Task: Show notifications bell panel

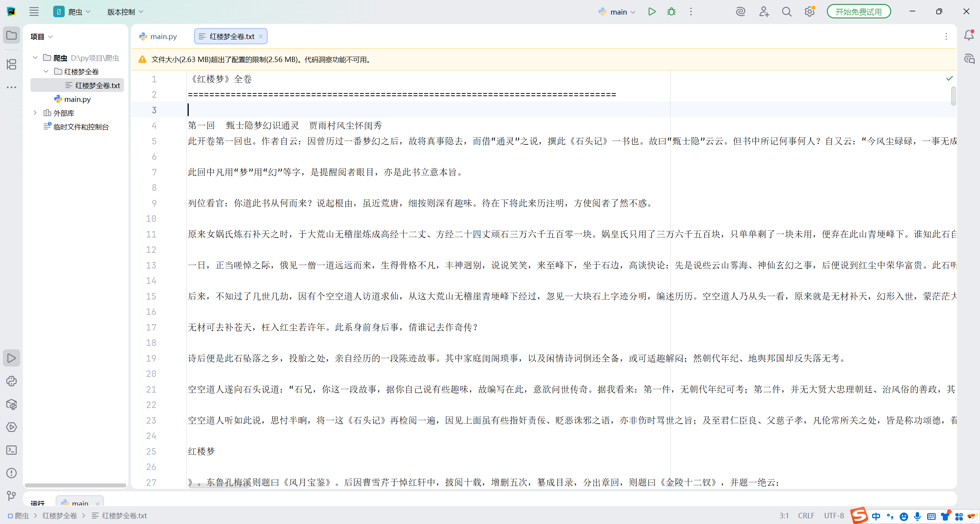Action: [x=969, y=36]
